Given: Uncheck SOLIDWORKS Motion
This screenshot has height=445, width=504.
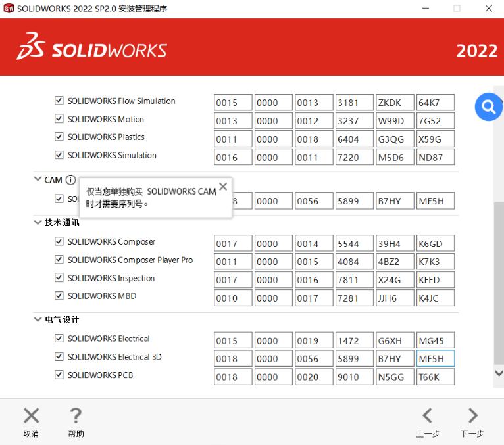Looking at the screenshot, I should point(59,119).
